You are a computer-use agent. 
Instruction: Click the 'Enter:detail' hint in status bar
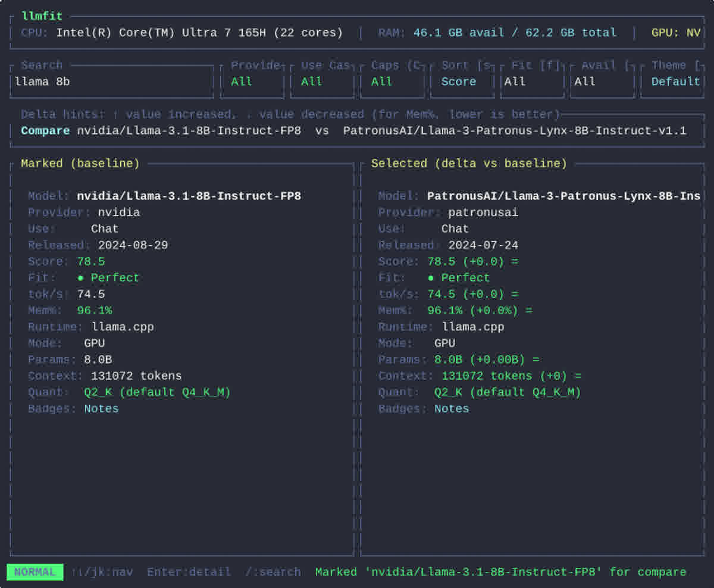[x=189, y=572]
